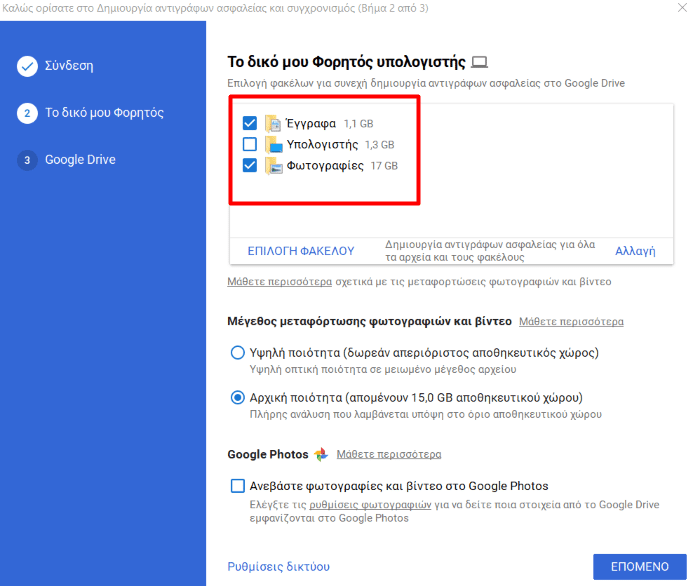This screenshot has height=586, width=695.
Task: Open Μάθετε περισσότερα next to upload size
Action: [x=571, y=321]
